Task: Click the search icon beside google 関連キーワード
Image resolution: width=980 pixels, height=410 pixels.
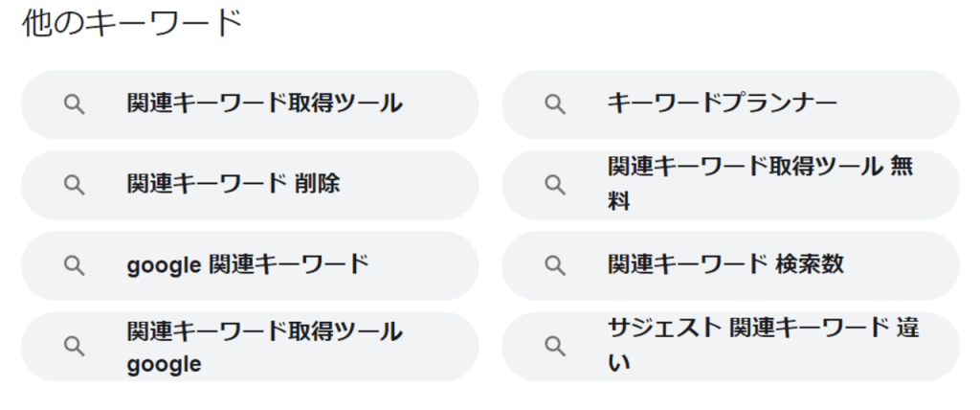Action: (x=75, y=266)
